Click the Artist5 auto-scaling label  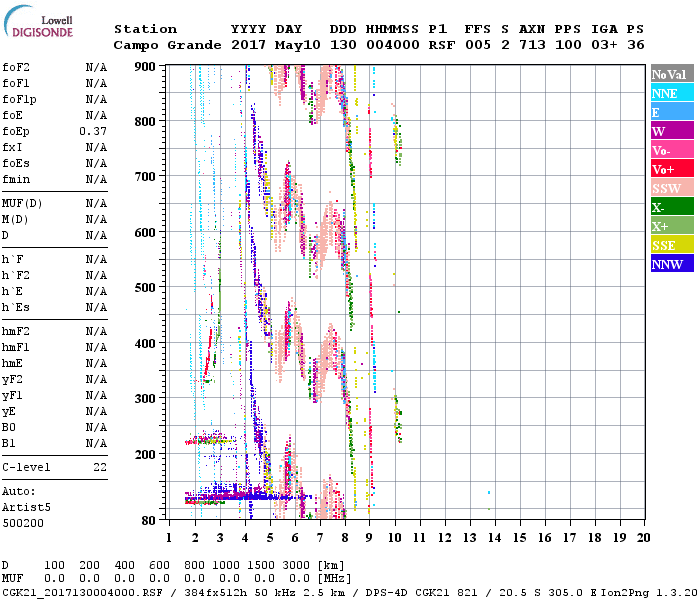click(x=26, y=508)
